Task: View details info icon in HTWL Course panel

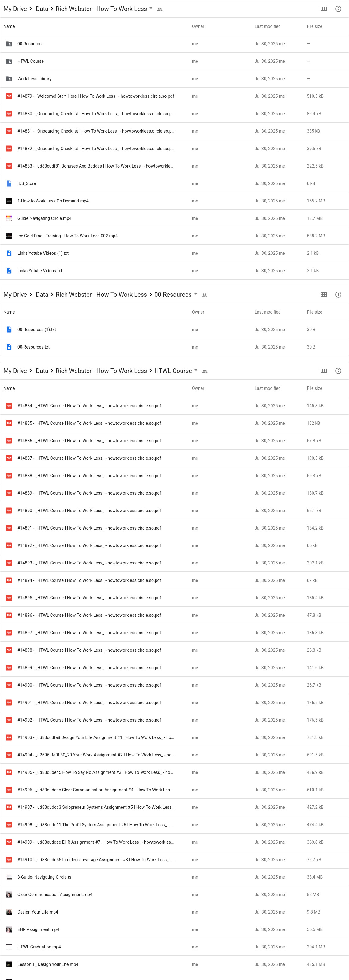Action: [338, 371]
